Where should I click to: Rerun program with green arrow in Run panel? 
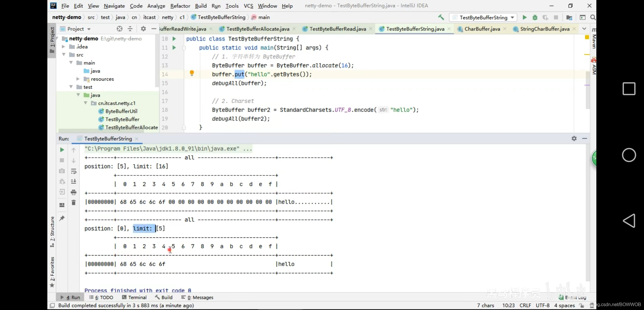(62, 150)
